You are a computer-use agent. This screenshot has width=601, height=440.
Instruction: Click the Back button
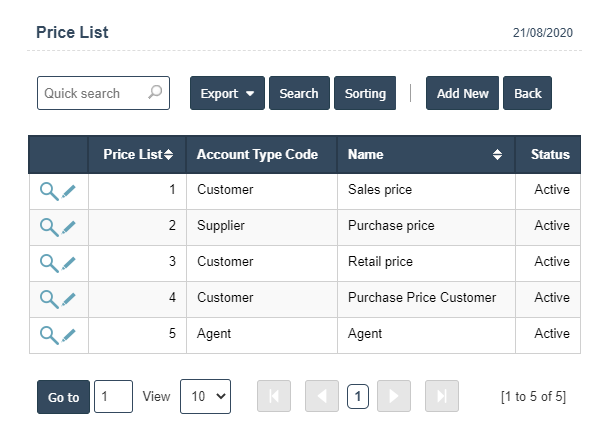coord(527,93)
